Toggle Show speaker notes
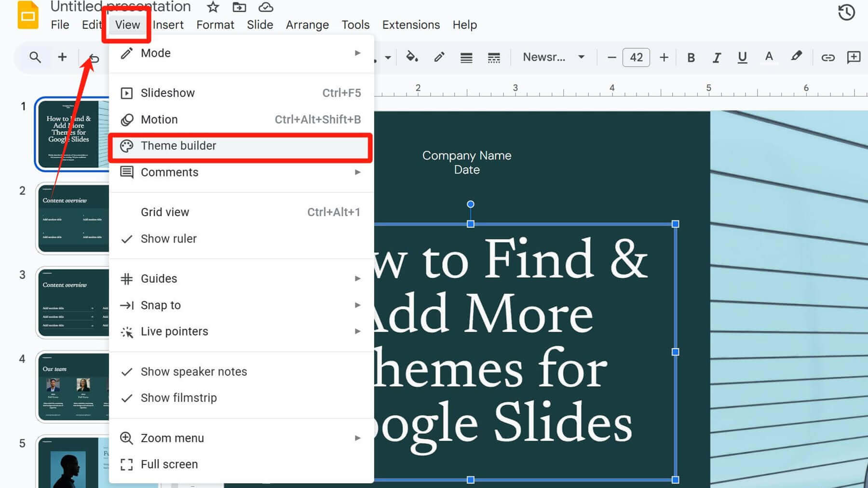The width and height of the screenshot is (868, 488). pyautogui.click(x=241, y=372)
